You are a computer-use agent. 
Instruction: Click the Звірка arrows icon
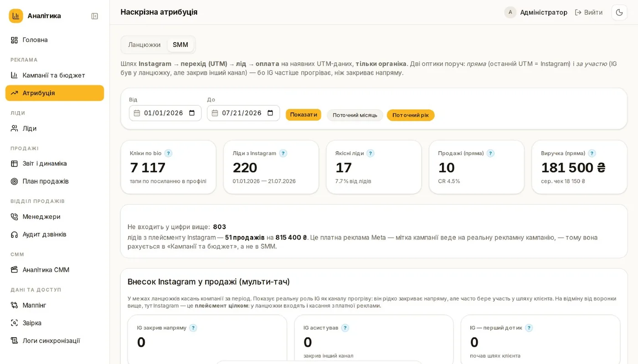pos(15,323)
